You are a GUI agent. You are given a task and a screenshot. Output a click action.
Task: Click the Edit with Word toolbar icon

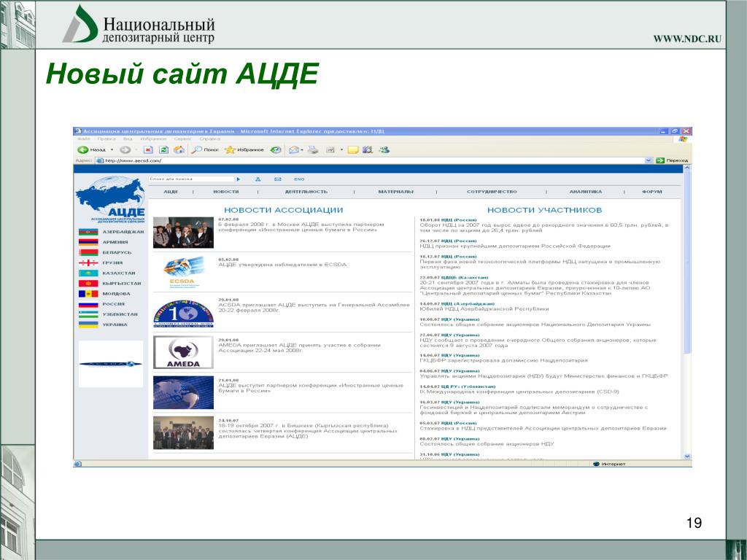330,149
